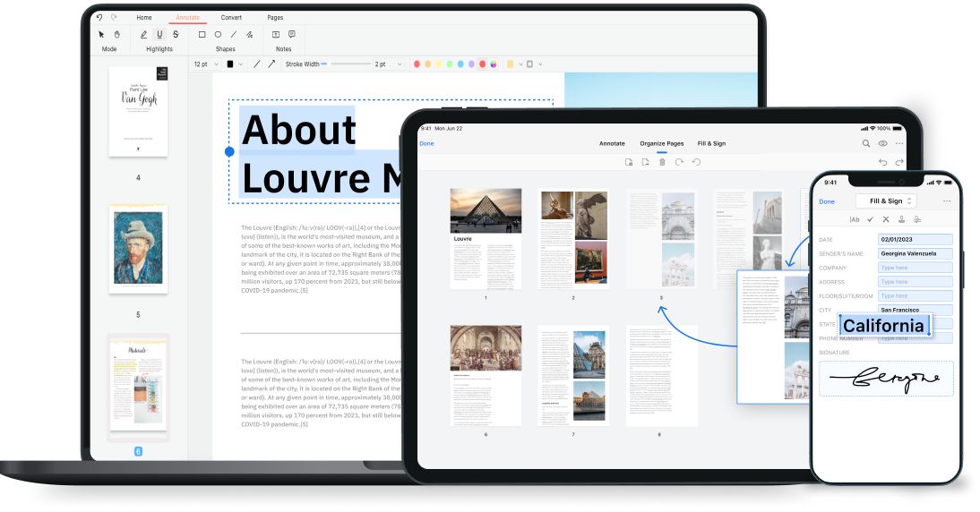Expand the Fill & Sign selector on phone
This screenshot has height=512, width=980.
tap(885, 201)
